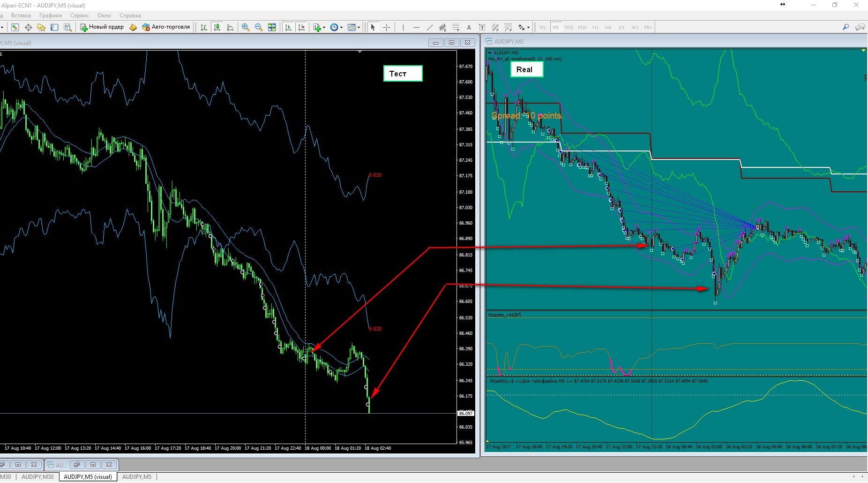This screenshot has width=868, height=483.
Task: Switch to D1 timeframe
Action: click(x=621, y=27)
